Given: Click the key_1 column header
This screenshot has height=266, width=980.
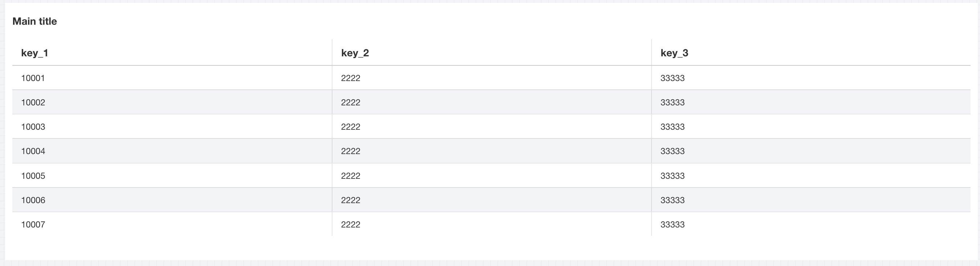Looking at the screenshot, I should 34,53.
